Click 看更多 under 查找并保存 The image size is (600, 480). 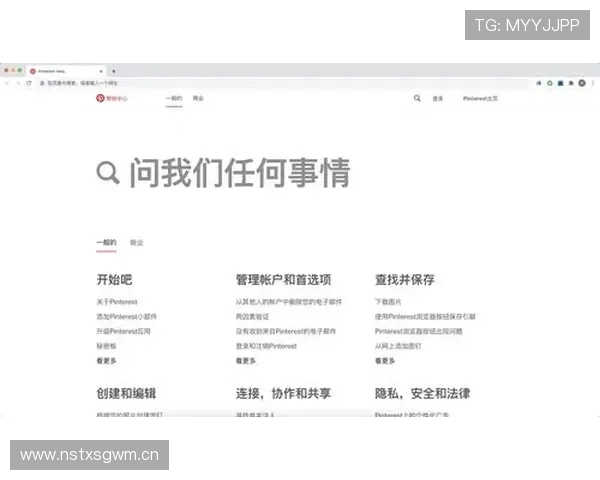coord(385,361)
